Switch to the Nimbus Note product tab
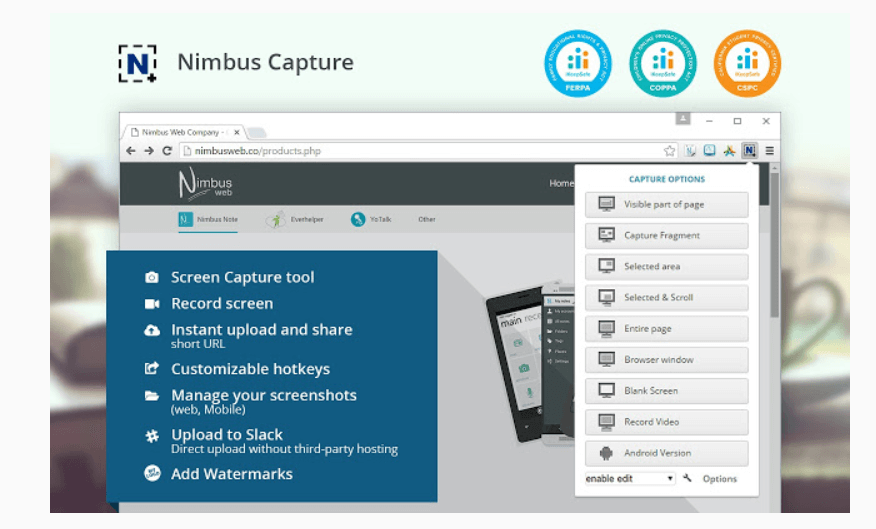Screen dimensions: 876x529 pos(208,220)
